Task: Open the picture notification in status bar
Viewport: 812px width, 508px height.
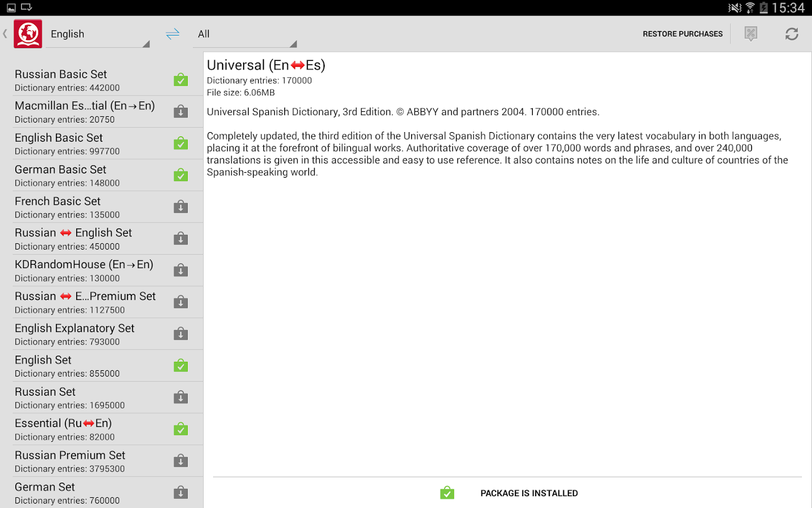Action: point(11,8)
